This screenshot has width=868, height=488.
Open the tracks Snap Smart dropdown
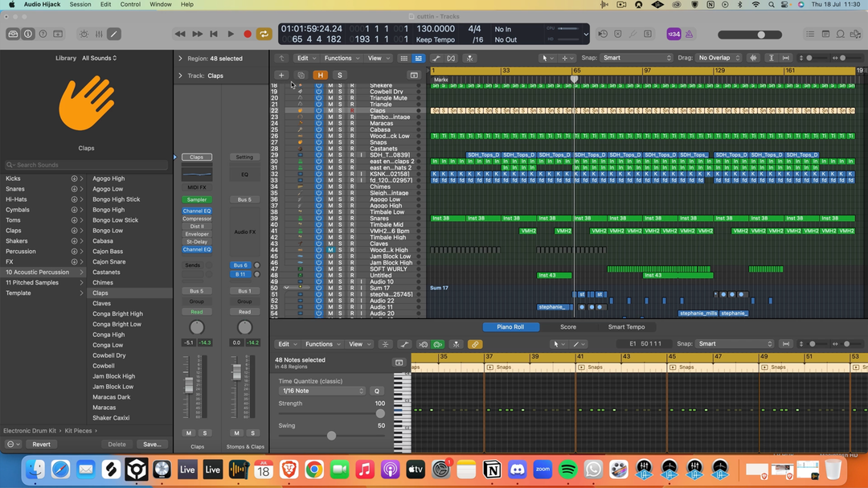coord(637,58)
